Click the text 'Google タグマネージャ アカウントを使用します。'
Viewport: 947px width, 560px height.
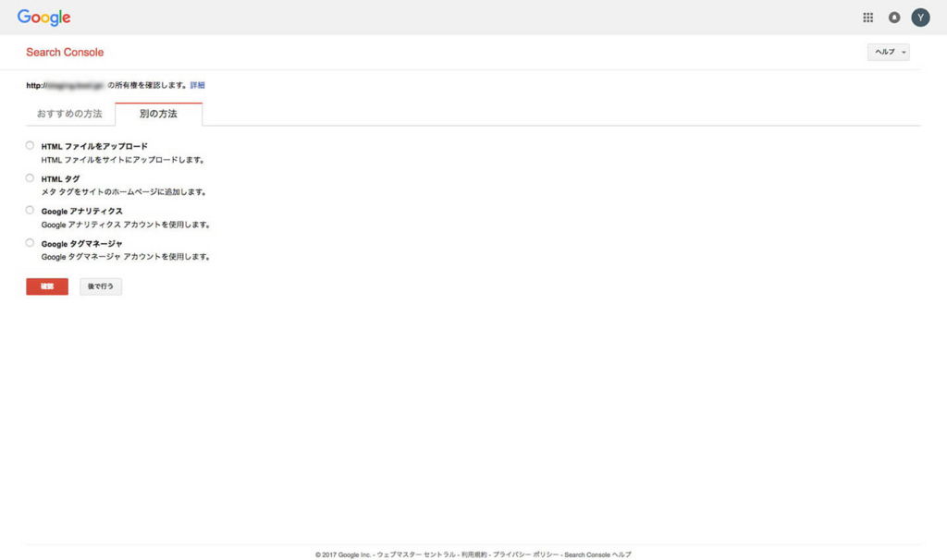pos(127,257)
